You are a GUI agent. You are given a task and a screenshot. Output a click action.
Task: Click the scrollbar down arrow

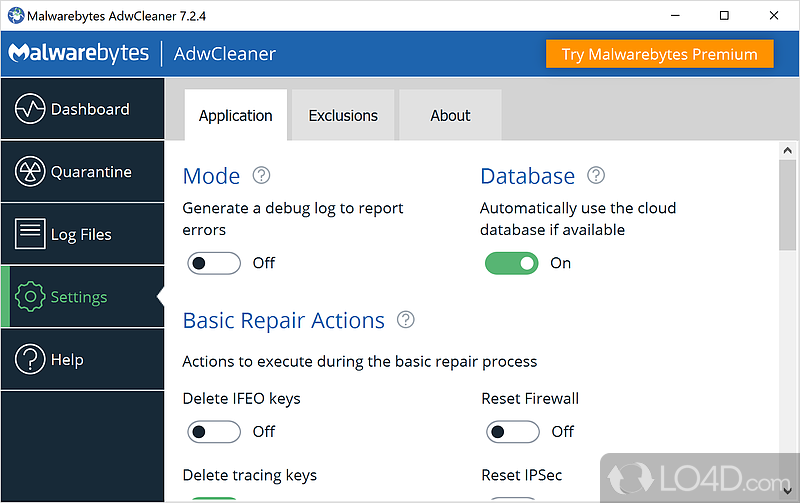pos(788,494)
